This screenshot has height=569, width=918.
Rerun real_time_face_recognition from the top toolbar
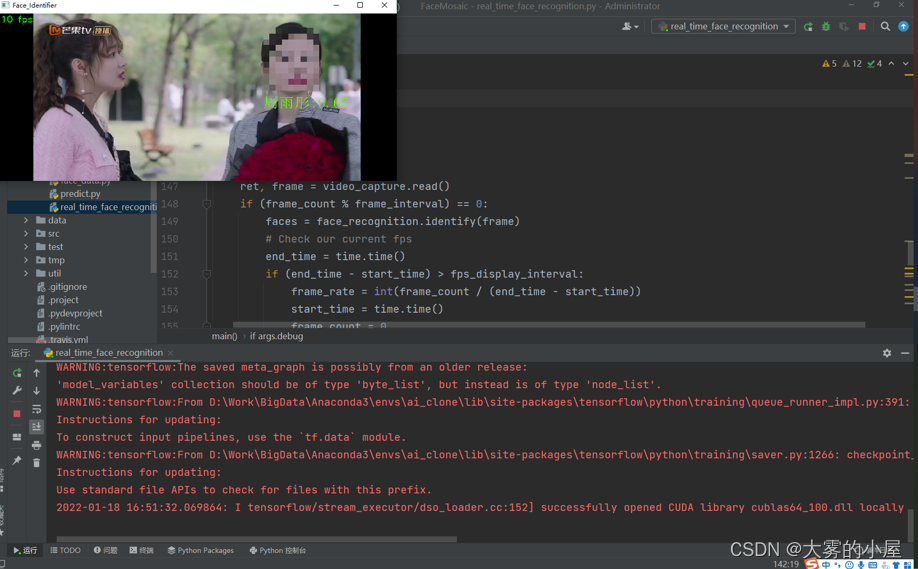pyautogui.click(x=808, y=26)
